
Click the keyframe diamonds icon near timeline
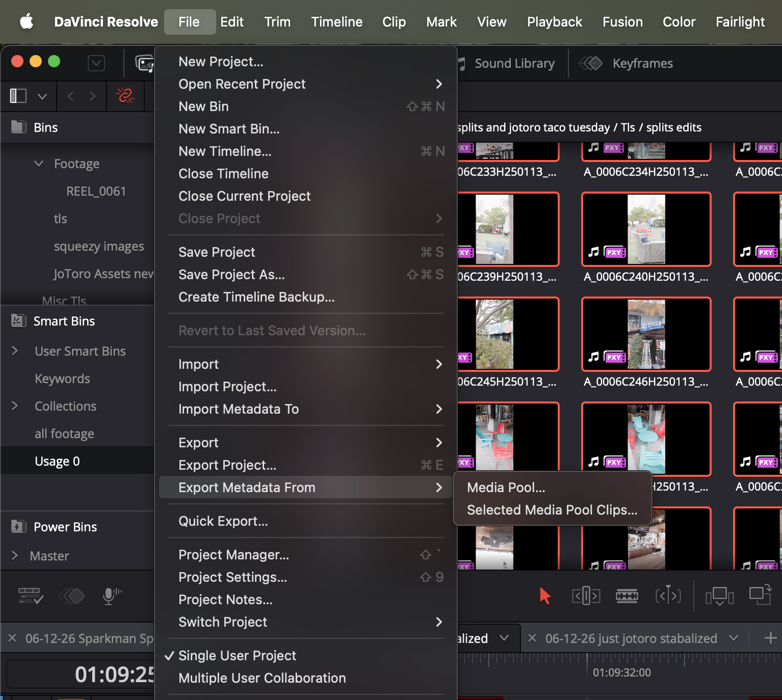(71, 596)
